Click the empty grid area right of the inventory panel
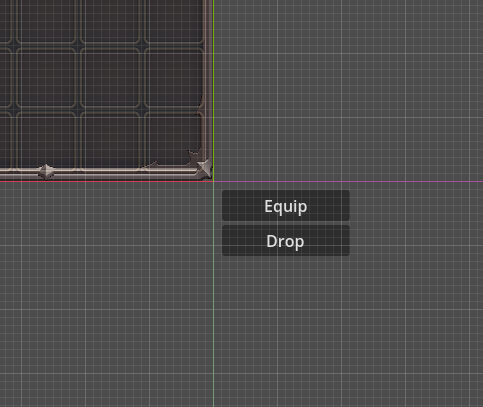This screenshot has width=483, height=407. 348,90
